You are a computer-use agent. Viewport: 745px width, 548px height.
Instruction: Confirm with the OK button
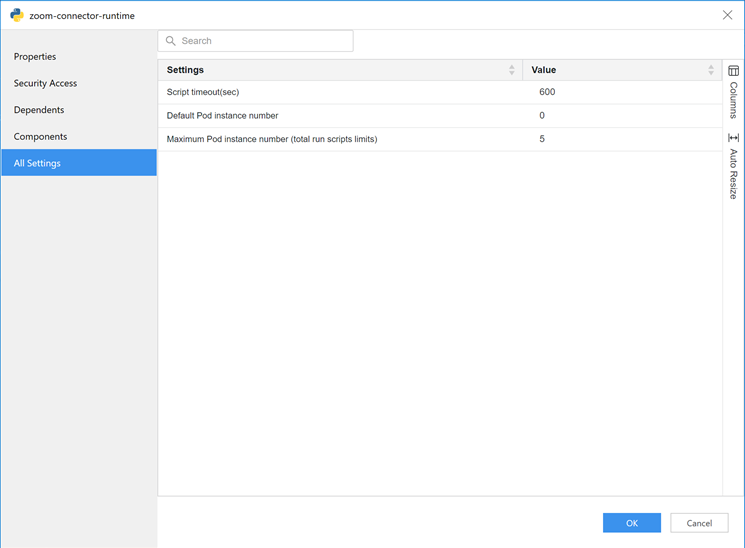pos(631,523)
